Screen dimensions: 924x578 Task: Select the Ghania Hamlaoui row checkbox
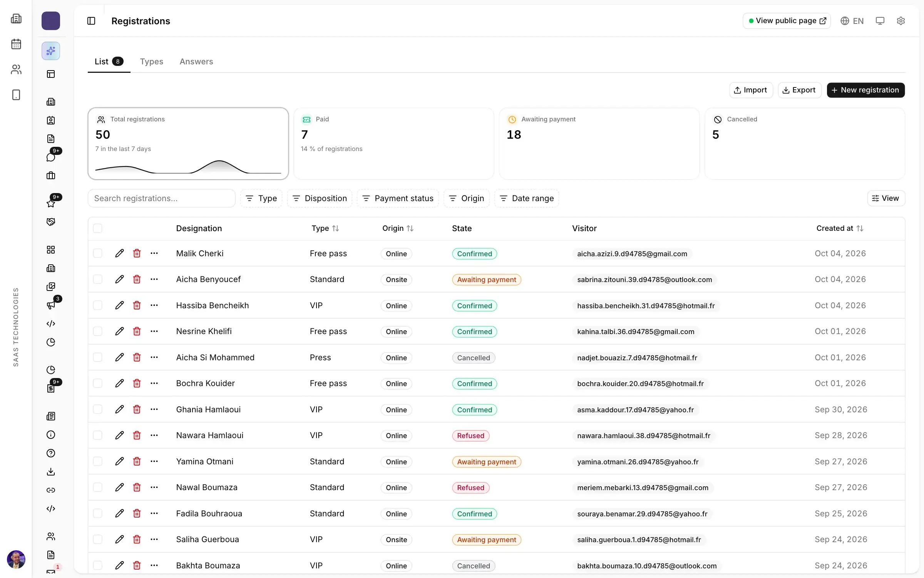tap(98, 409)
